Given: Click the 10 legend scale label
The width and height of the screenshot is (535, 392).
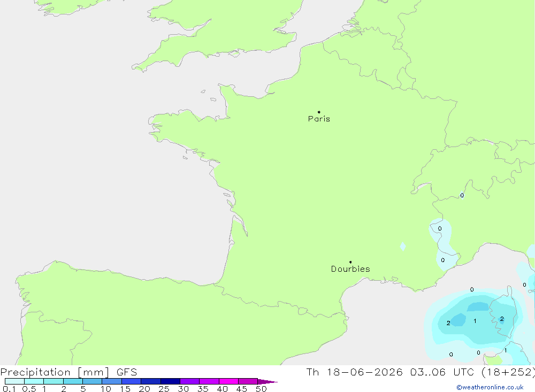Looking at the screenshot, I should (105, 389).
